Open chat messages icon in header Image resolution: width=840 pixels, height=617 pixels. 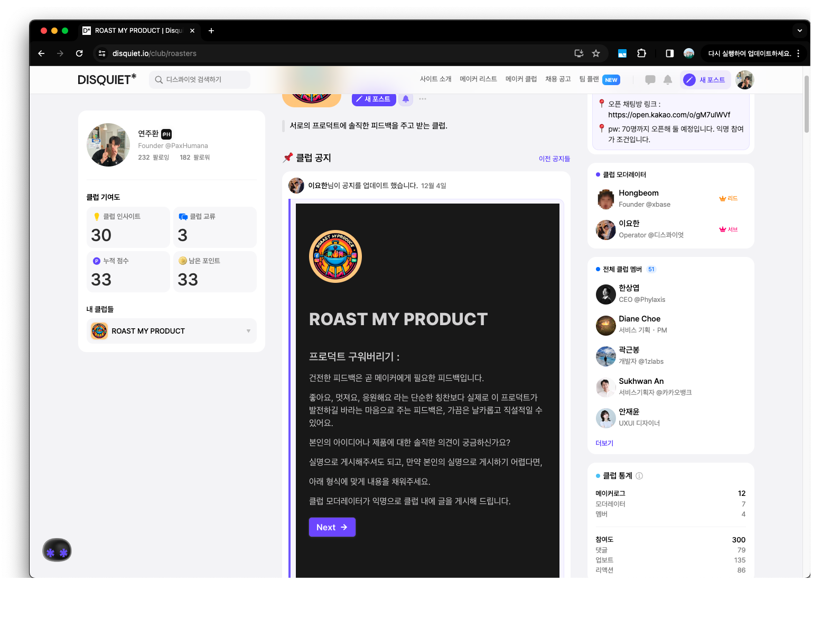pyautogui.click(x=650, y=80)
